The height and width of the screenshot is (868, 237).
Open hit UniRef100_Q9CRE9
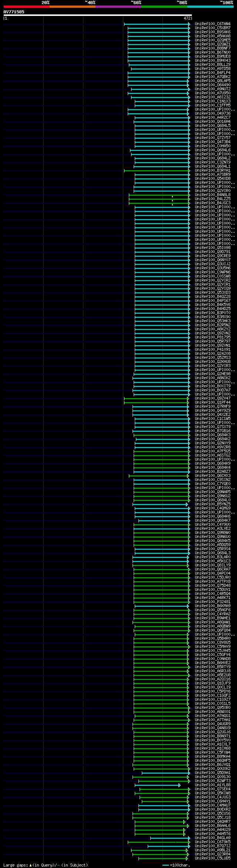click(x=213, y=256)
